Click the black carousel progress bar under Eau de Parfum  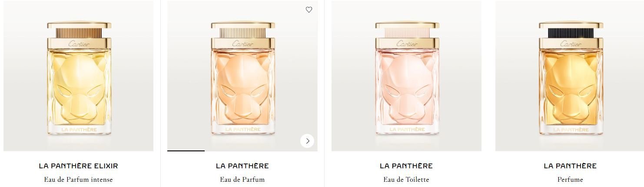(186, 150)
